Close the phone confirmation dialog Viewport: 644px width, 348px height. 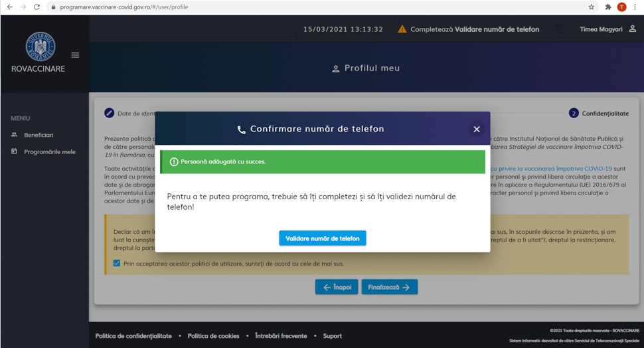click(x=476, y=130)
